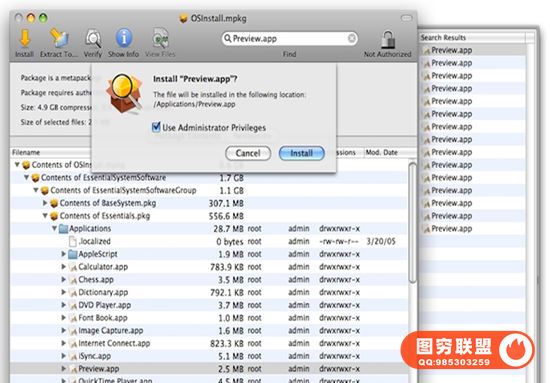Image resolution: width=550 pixels, height=383 pixels.
Task: Click the file list vertical scrollbar
Action: [x=412, y=223]
